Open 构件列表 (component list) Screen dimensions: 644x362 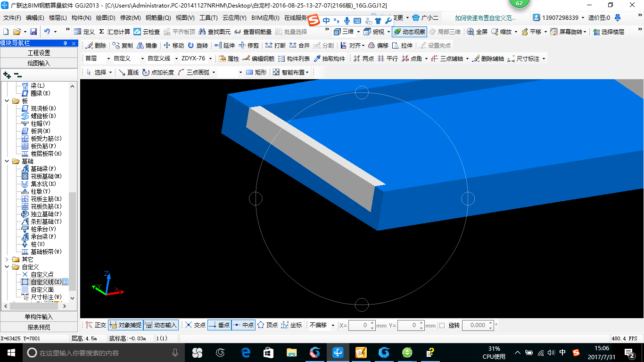(294, 59)
